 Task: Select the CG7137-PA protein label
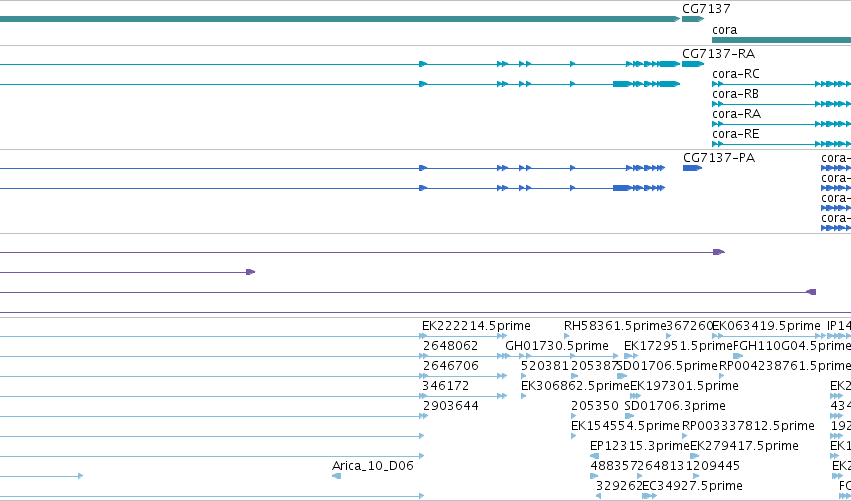(719, 158)
